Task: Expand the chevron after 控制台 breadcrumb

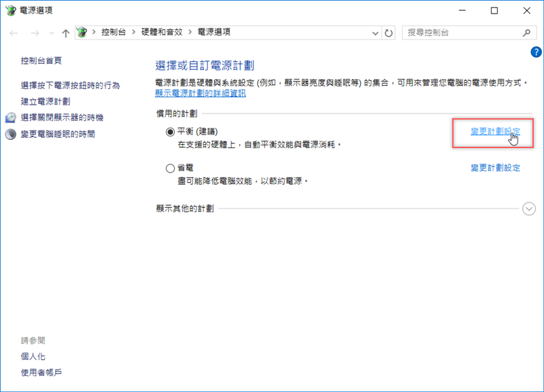Action: [x=133, y=32]
